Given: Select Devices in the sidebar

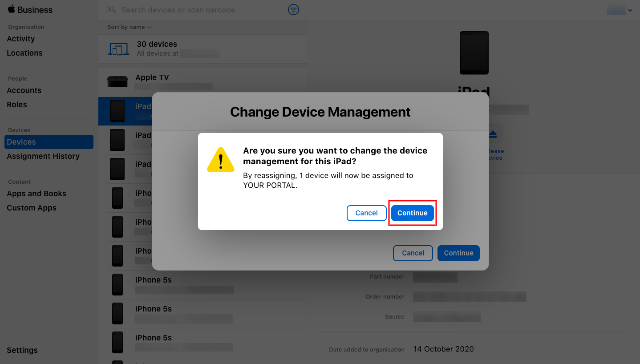Looking at the screenshot, I should point(49,142).
